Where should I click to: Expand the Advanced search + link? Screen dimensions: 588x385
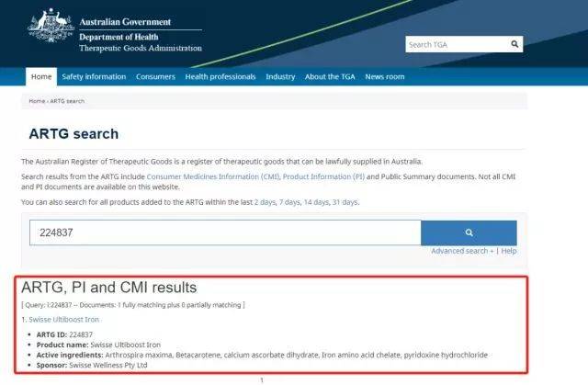point(462,251)
